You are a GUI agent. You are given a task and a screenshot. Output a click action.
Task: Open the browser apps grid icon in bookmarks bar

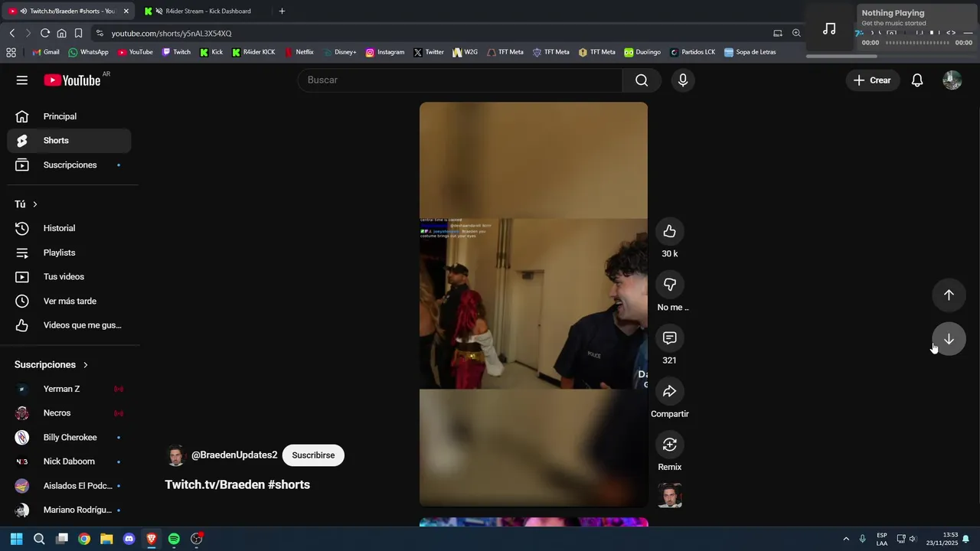tap(11, 52)
